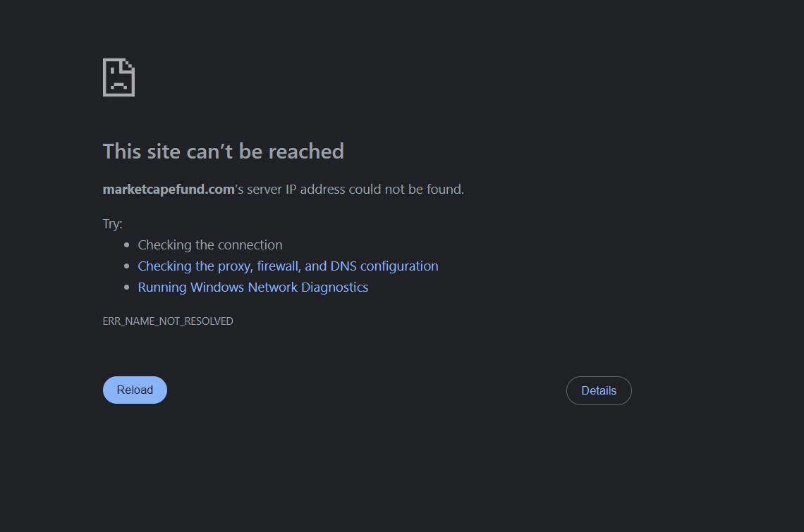Click the marketcapefund.com domain text
This screenshot has width=804, height=532.
[x=169, y=189]
